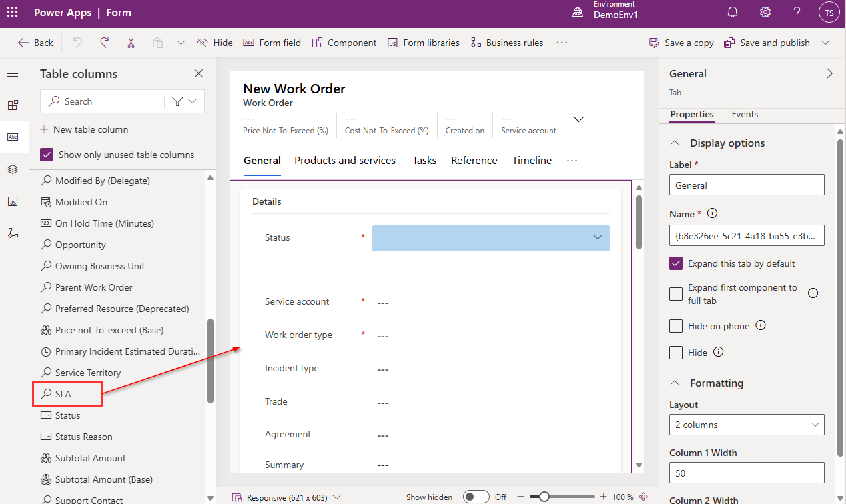The height and width of the screenshot is (504, 846).
Task: Click in the table columns Search box
Action: pyautogui.click(x=101, y=101)
